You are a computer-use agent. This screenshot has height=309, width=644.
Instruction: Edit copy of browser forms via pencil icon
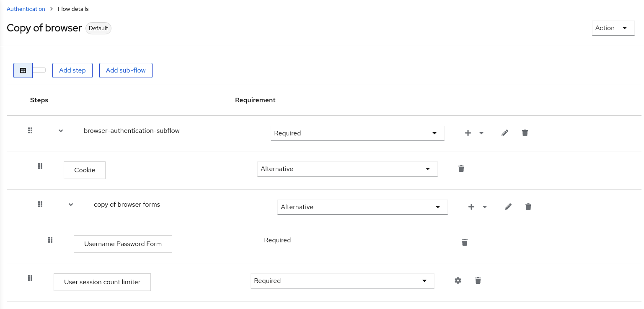508,207
